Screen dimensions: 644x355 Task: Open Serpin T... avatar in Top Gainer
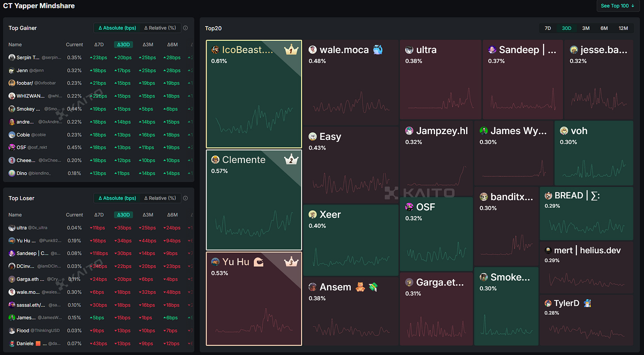(x=12, y=58)
